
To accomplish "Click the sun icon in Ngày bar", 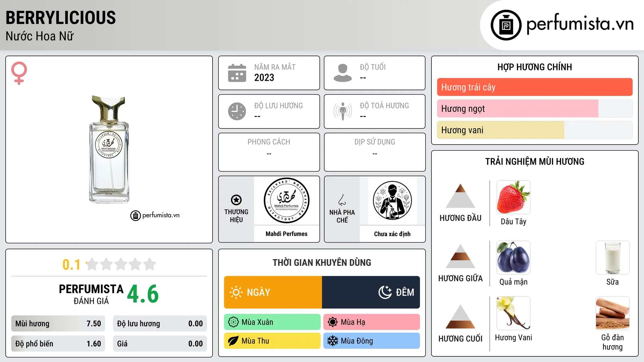I will point(236,292).
